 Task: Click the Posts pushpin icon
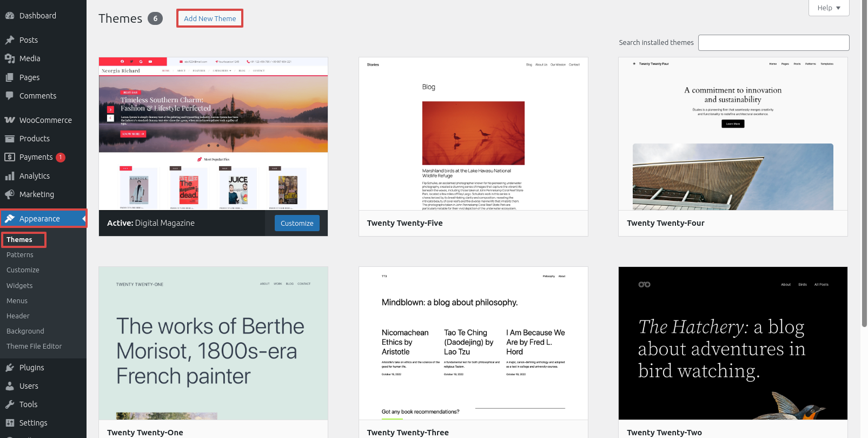tap(9, 40)
